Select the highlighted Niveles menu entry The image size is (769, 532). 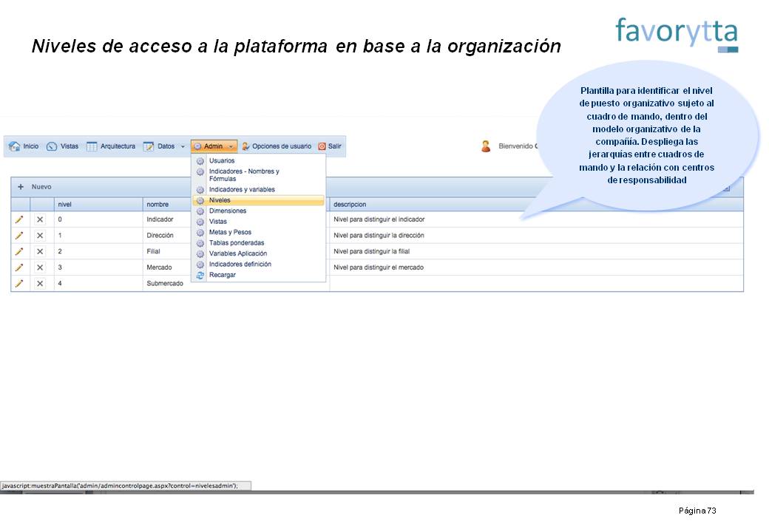259,200
